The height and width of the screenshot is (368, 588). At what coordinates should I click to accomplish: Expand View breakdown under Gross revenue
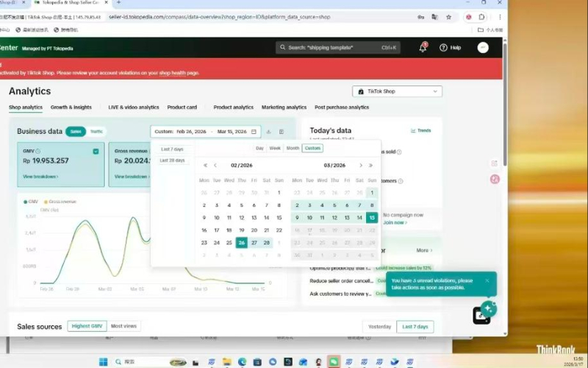[132, 177]
